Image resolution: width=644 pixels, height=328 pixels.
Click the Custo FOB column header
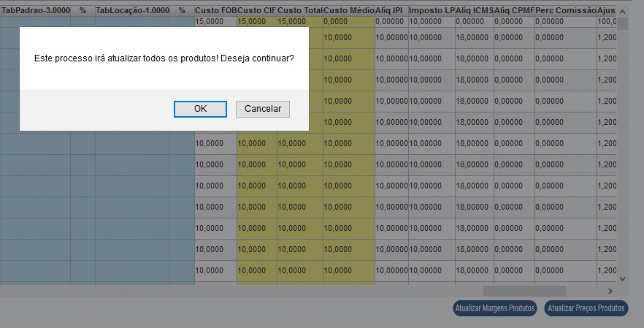(215, 10)
